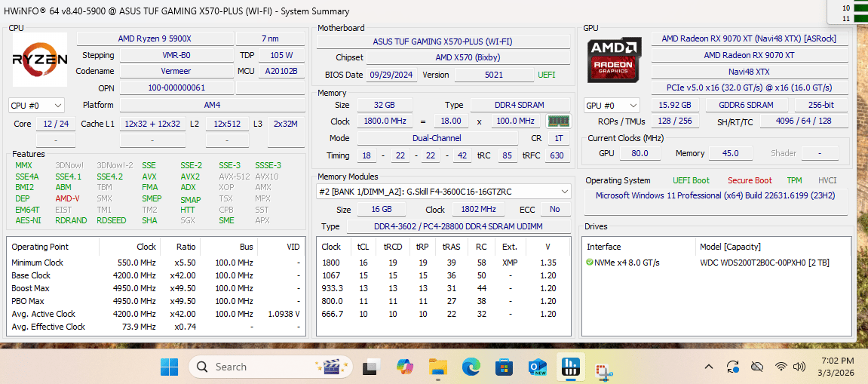Click the green memory chip icon
This screenshot has width=868, height=384.
click(x=558, y=121)
